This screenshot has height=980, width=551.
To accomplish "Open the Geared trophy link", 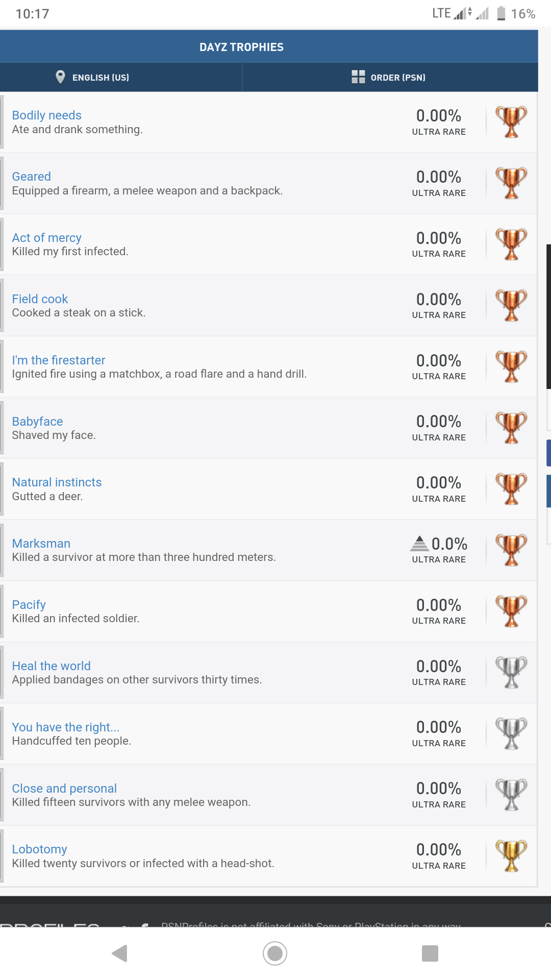I will (x=32, y=177).
